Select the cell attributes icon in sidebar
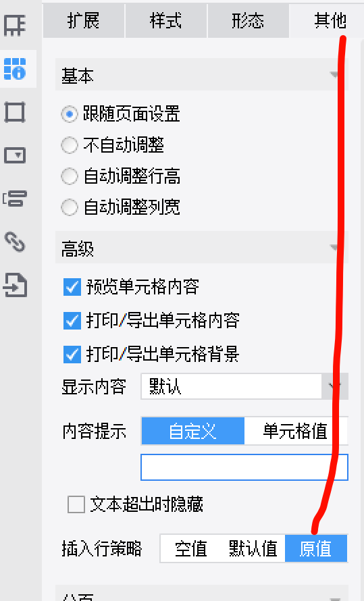Viewport: 364px width, 601px height. (15, 69)
